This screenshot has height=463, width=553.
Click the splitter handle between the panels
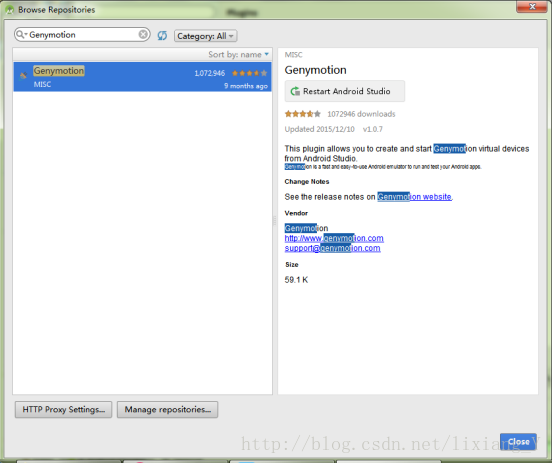(x=275, y=221)
